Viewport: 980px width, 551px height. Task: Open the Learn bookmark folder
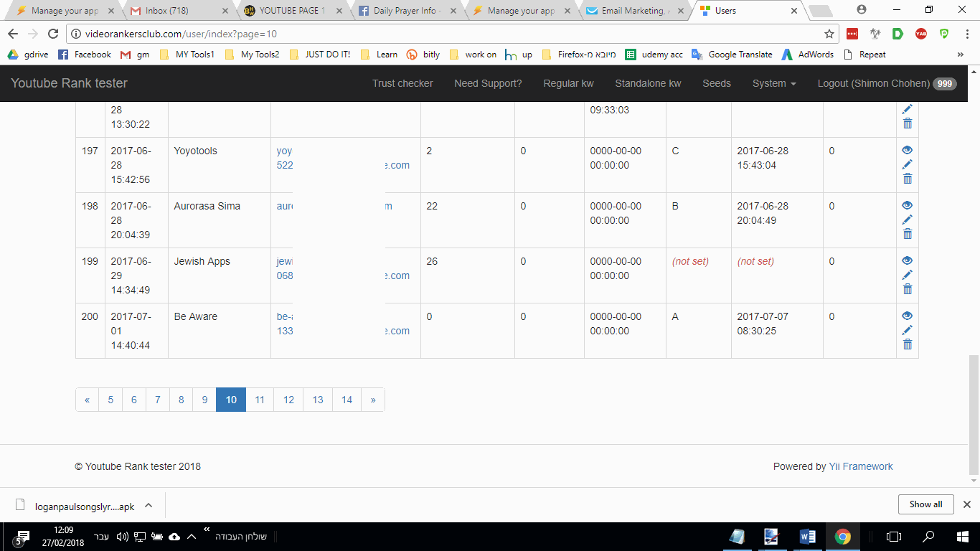[x=379, y=55]
